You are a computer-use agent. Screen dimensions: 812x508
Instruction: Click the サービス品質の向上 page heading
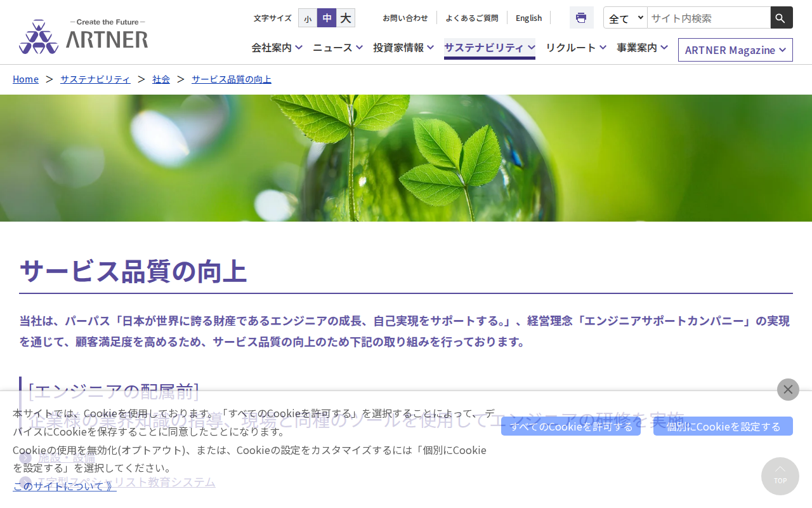pos(133,271)
